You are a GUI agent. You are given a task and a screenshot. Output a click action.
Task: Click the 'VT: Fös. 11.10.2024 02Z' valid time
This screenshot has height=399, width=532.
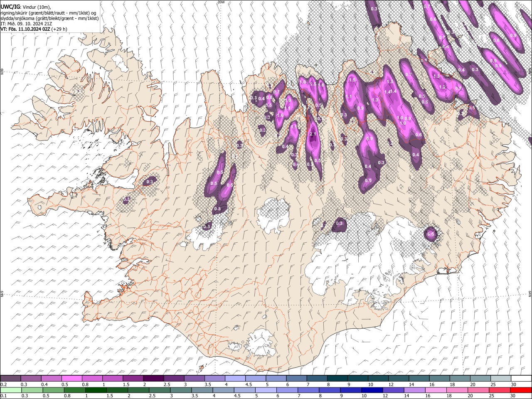click(x=25, y=30)
